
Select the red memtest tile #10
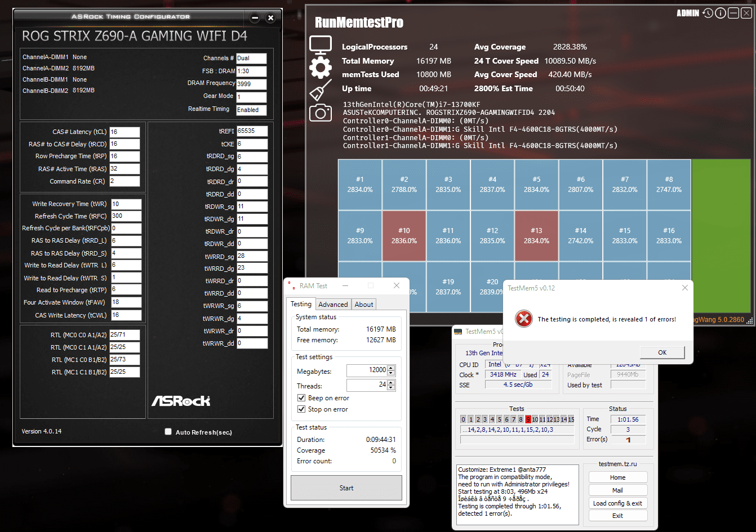(x=404, y=236)
